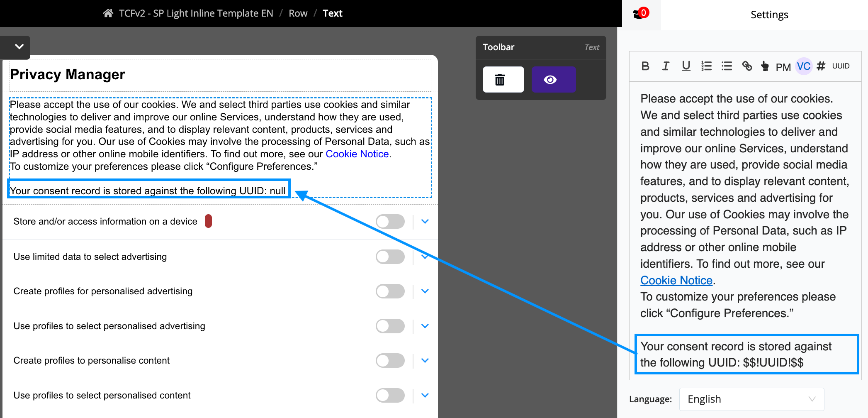Open TCFv2 - SP Light Inline Template EN breadcrumb
This screenshot has height=418, width=868.
coord(196,13)
